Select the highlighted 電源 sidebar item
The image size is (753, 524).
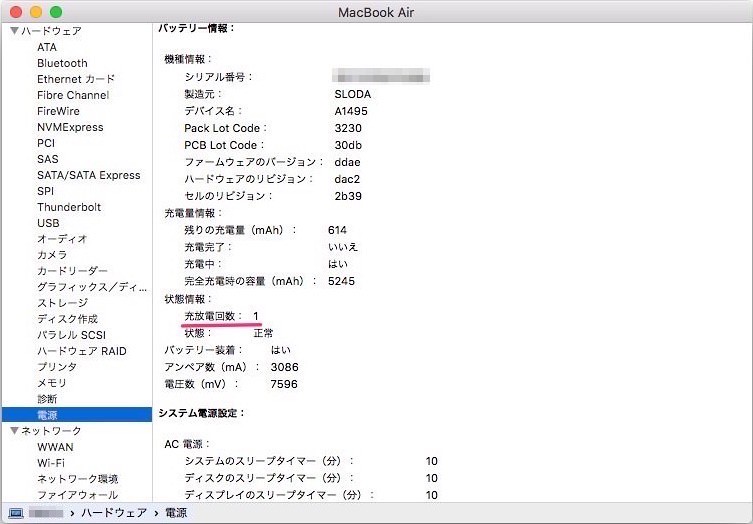coord(77,414)
